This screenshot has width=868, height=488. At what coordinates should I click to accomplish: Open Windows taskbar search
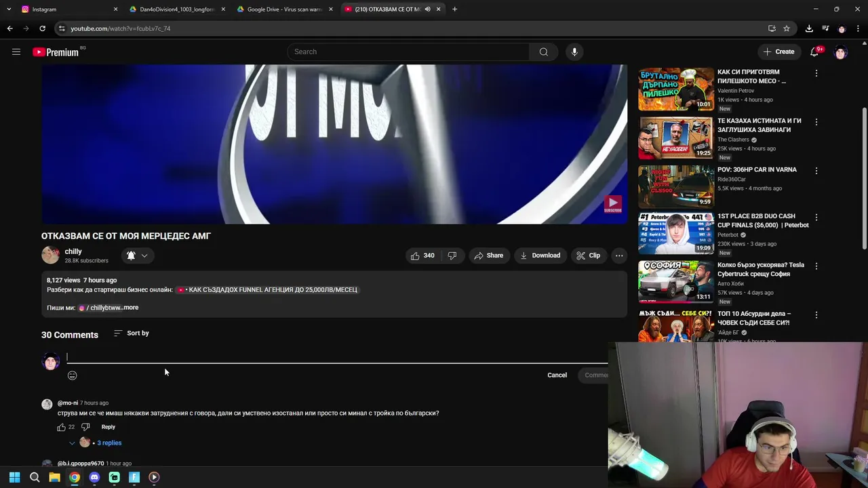[x=35, y=477]
